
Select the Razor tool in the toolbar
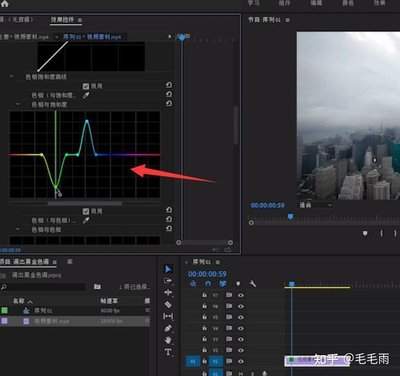(x=168, y=304)
